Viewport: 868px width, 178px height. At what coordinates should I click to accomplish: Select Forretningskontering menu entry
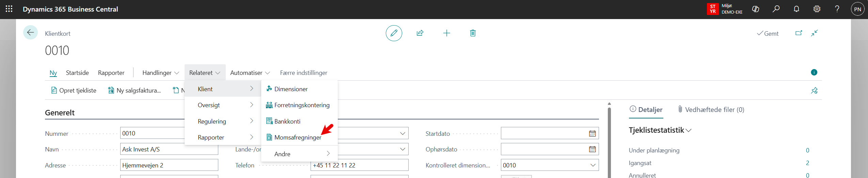tap(299, 105)
